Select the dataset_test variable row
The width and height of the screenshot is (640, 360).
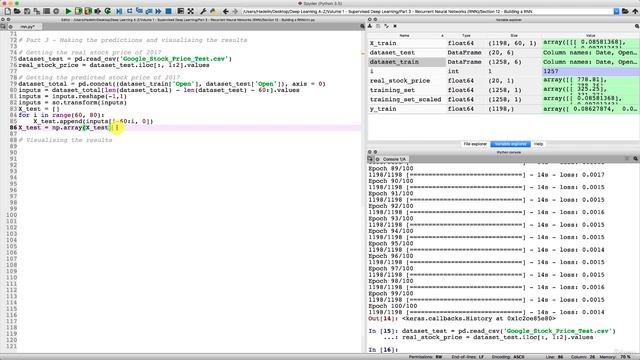point(503,53)
